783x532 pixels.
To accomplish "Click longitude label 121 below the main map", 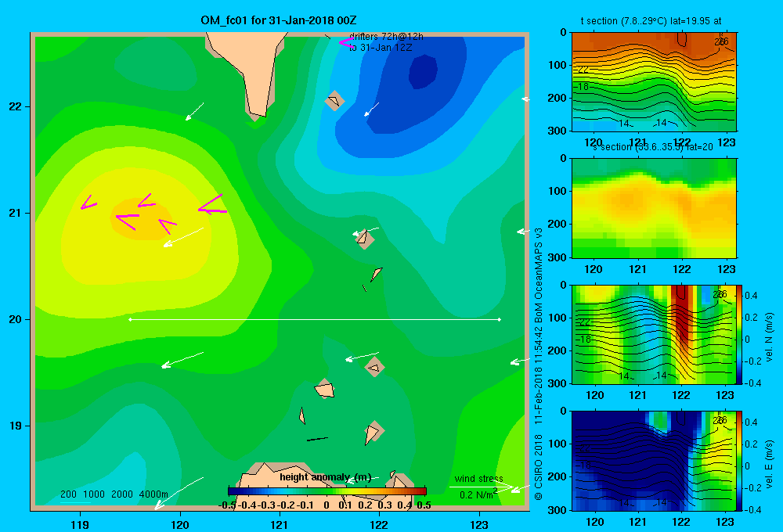I will [280, 524].
